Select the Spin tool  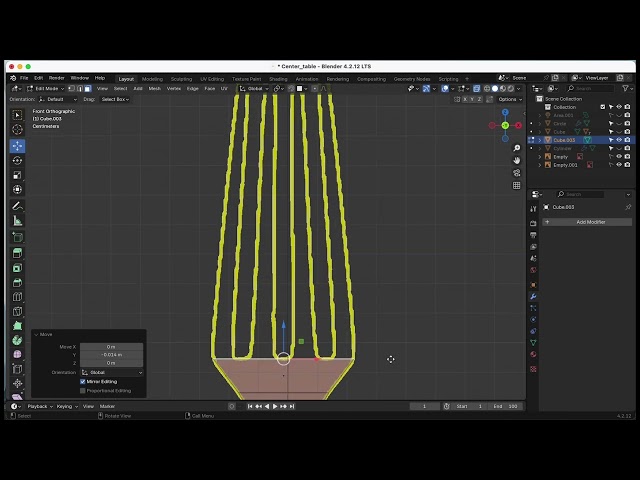point(17,340)
